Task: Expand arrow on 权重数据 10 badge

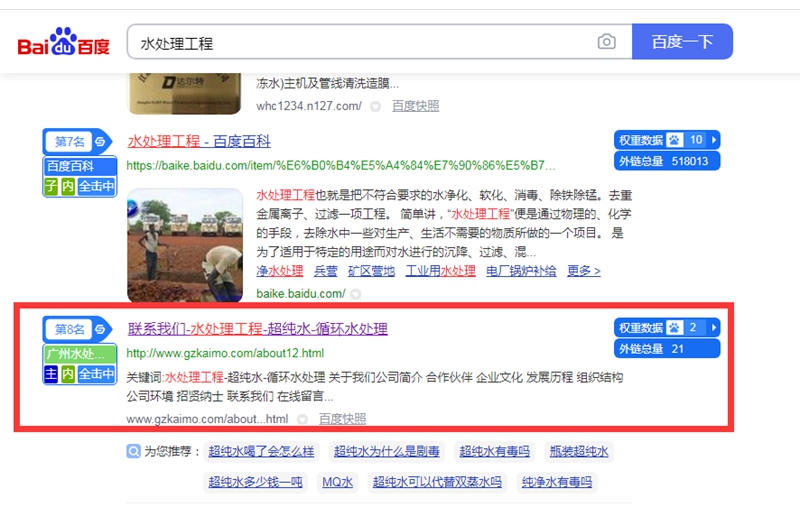Action: coord(714,140)
